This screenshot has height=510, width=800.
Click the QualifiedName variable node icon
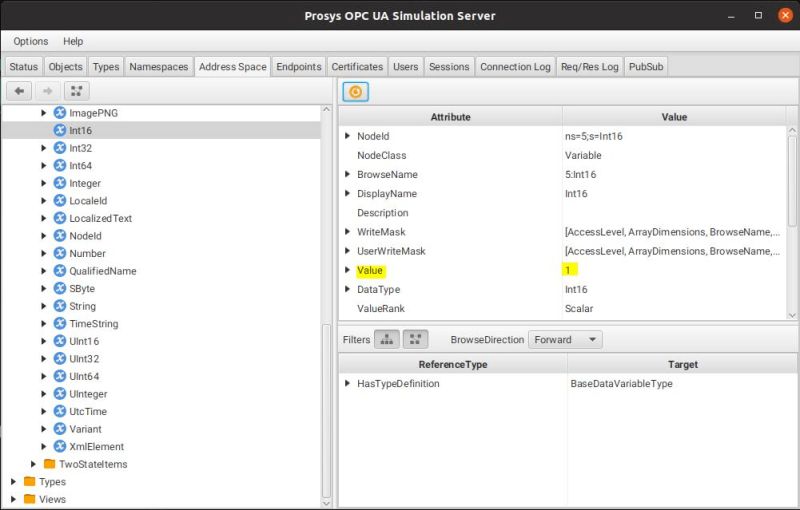point(60,270)
